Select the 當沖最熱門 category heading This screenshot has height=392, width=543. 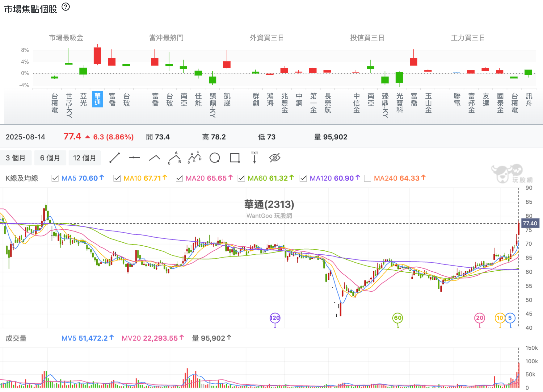tap(166, 38)
